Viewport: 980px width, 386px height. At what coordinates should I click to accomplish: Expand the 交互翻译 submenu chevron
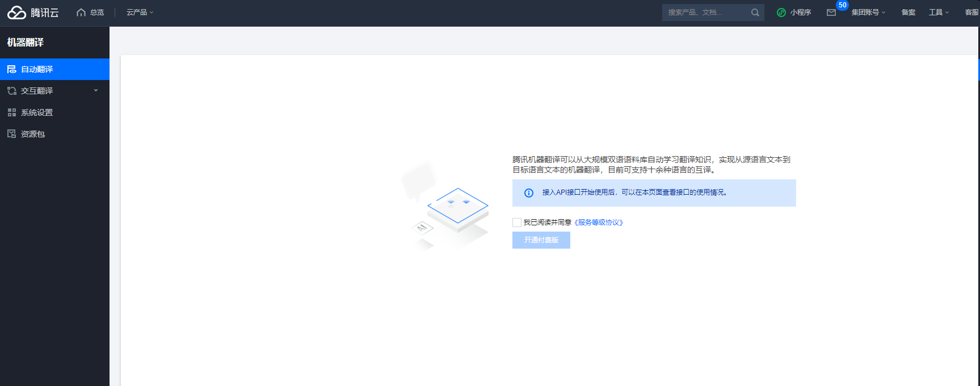[x=96, y=90]
